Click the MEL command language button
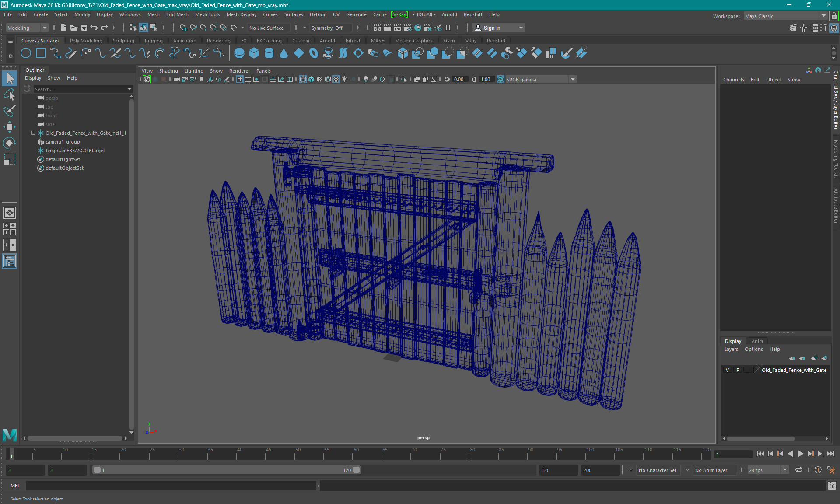The image size is (840, 504). pos(15,486)
